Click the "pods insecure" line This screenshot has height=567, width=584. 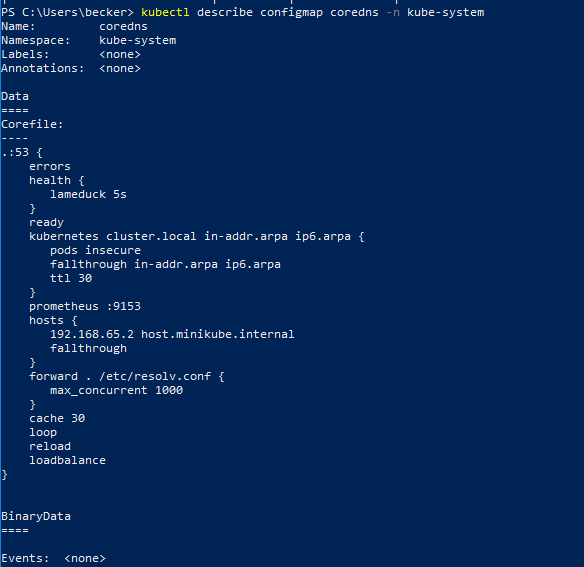point(95,250)
